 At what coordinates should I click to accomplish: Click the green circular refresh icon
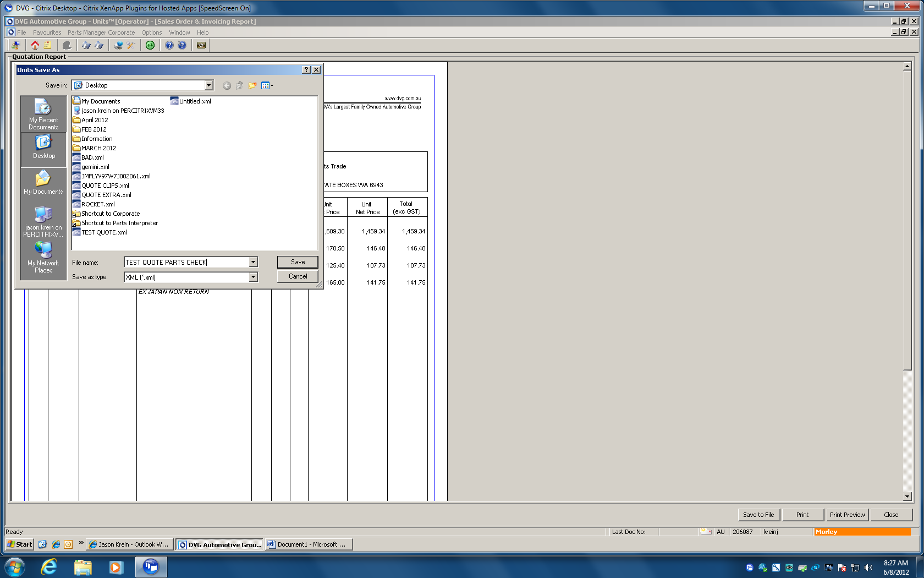[x=150, y=45]
